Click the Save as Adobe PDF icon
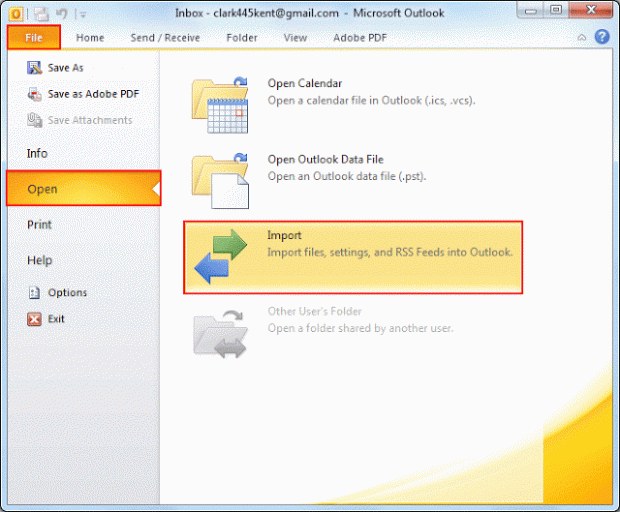The width and height of the screenshot is (620, 512). click(x=34, y=94)
